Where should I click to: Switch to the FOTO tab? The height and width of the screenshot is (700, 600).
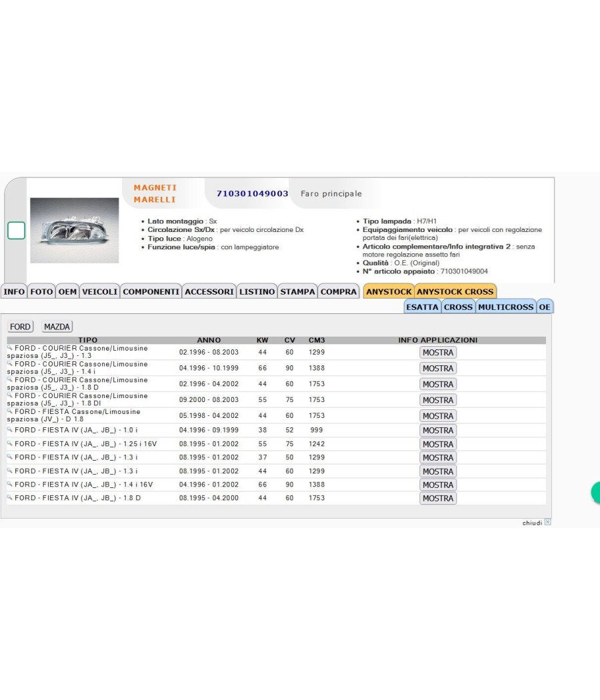click(x=41, y=291)
